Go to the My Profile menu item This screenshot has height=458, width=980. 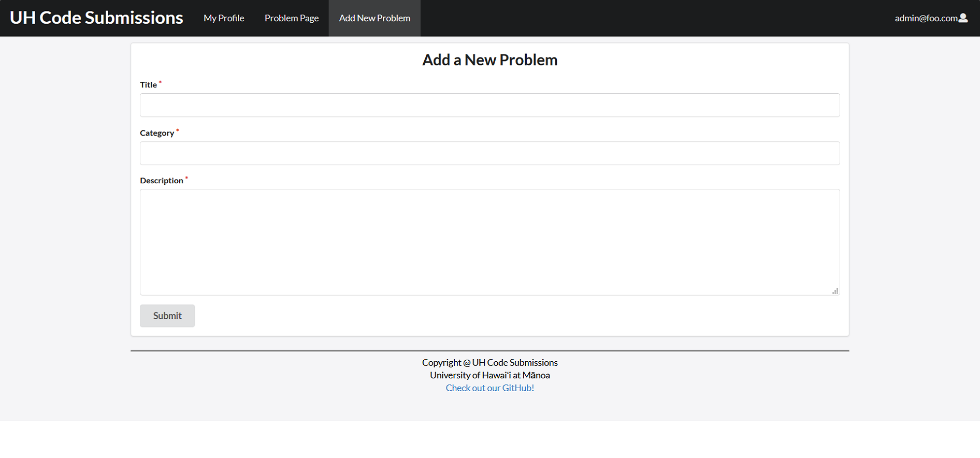point(224,18)
